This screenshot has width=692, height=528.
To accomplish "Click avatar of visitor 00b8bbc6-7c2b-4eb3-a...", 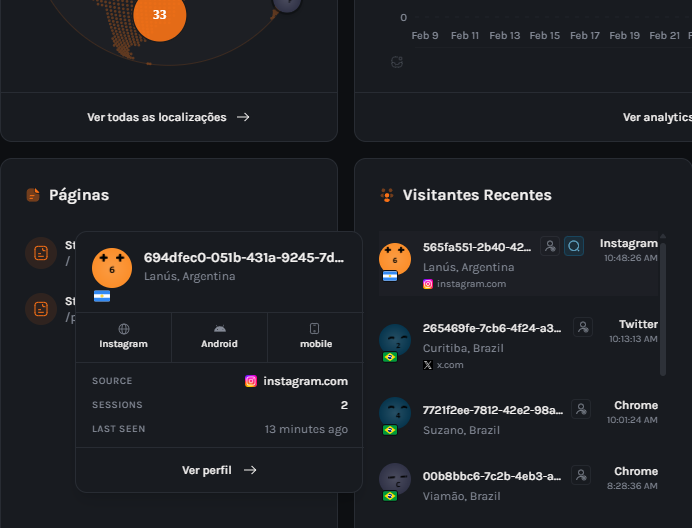I will [395, 479].
